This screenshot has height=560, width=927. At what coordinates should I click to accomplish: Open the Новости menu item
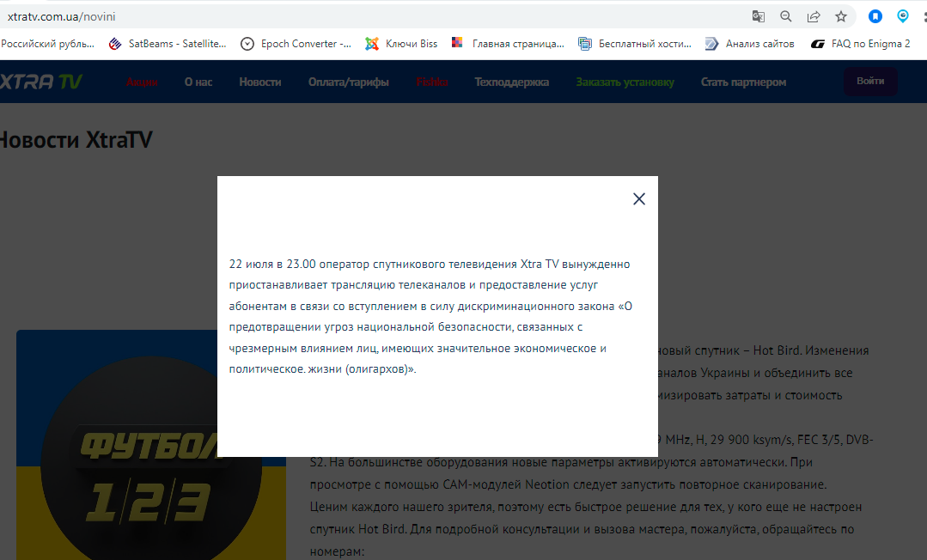click(260, 82)
